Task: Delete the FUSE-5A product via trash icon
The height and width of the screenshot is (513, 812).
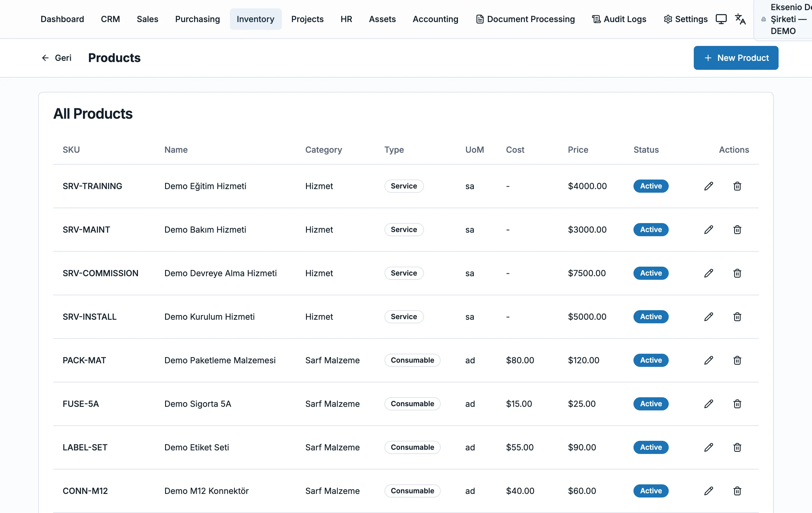Action: 737,404
